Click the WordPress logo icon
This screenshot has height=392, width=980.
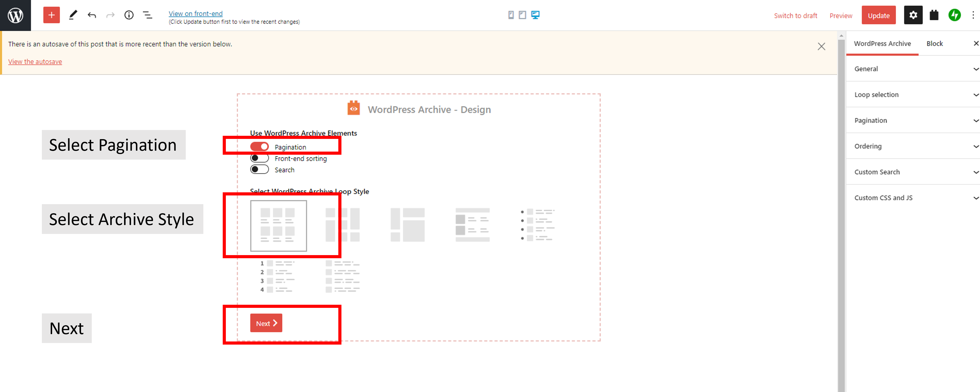click(x=15, y=15)
